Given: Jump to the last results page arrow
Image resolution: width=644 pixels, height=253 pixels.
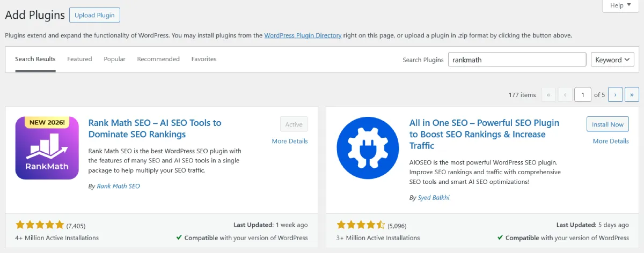Looking at the screenshot, I should tap(632, 95).
